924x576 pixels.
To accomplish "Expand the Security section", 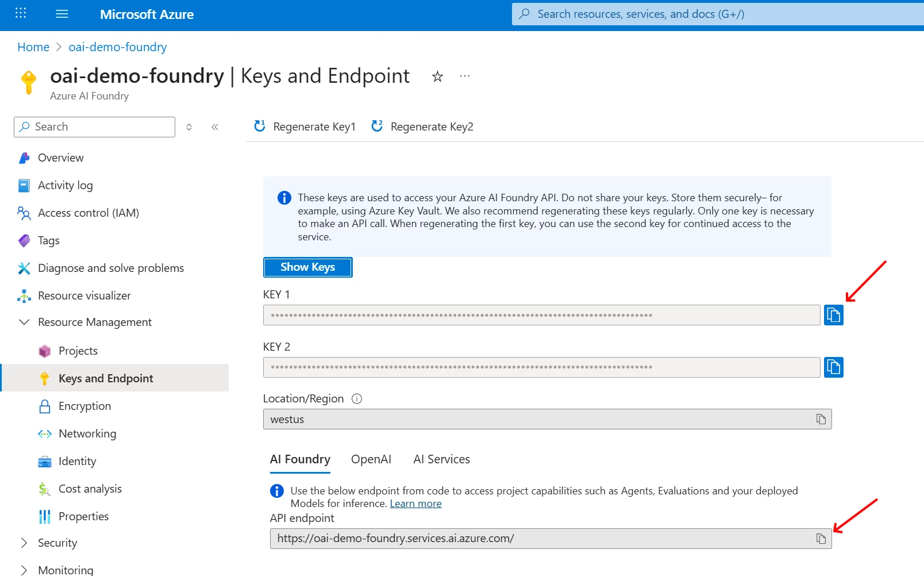I will pyautogui.click(x=24, y=543).
